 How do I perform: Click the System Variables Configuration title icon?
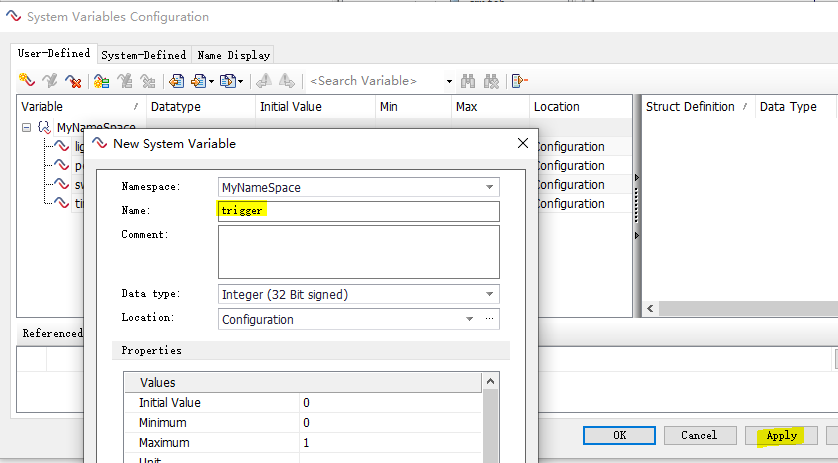(13, 16)
